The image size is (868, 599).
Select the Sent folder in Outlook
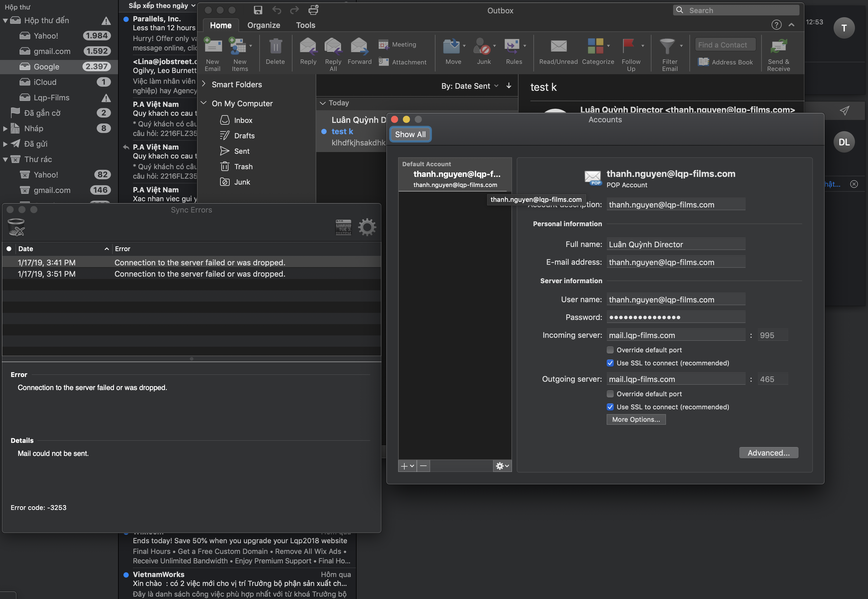(x=241, y=151)
